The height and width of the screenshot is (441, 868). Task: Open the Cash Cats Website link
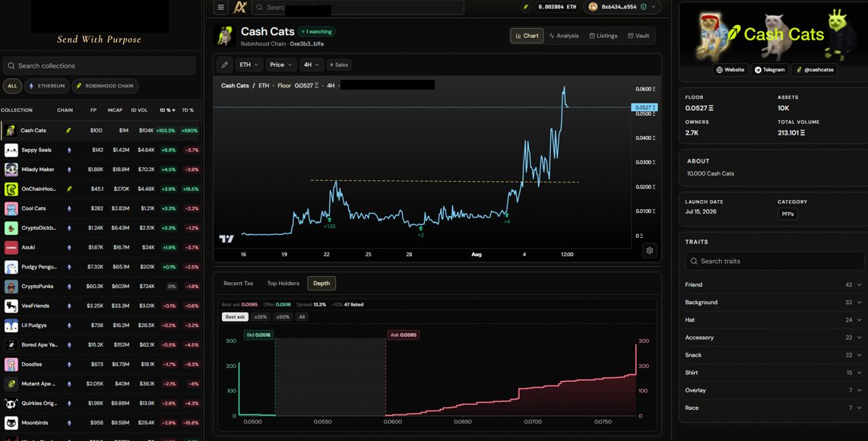pyautogui.click(x=730, y=70)
